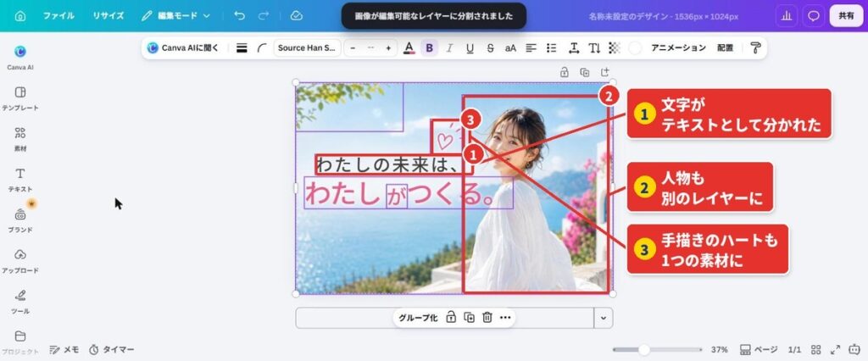
Task: Open the Source Han S... font dropdown
Action: tap(307, 48)
